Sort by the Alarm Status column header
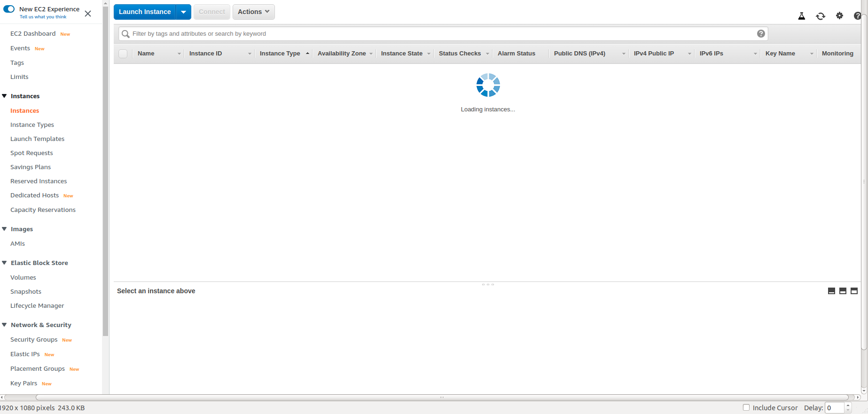Image resolution: width=868 pixels, height=414 pixels. point(516,54)
